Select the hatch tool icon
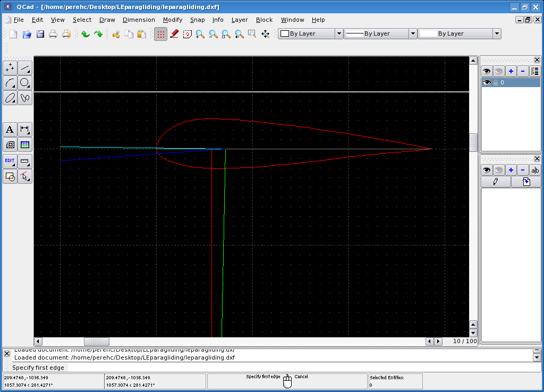The width and height of the screenshot is (544, 392). (x=10, y=144)
